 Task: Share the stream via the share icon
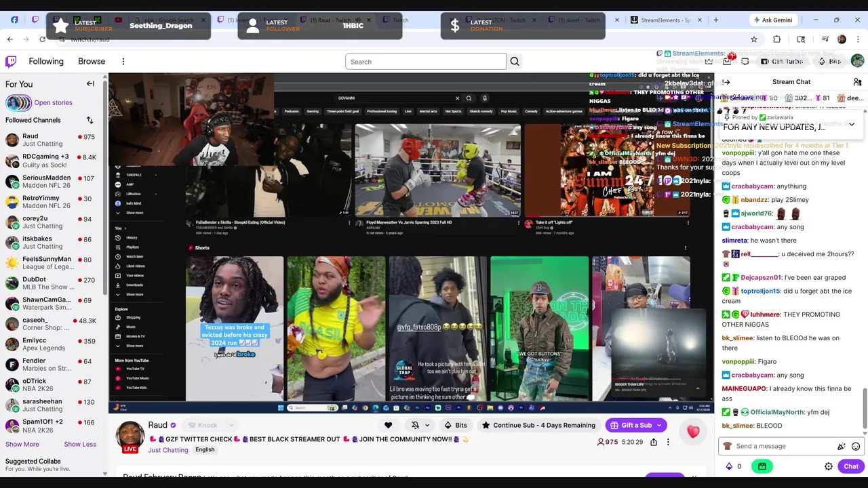[x=654, y=442]
